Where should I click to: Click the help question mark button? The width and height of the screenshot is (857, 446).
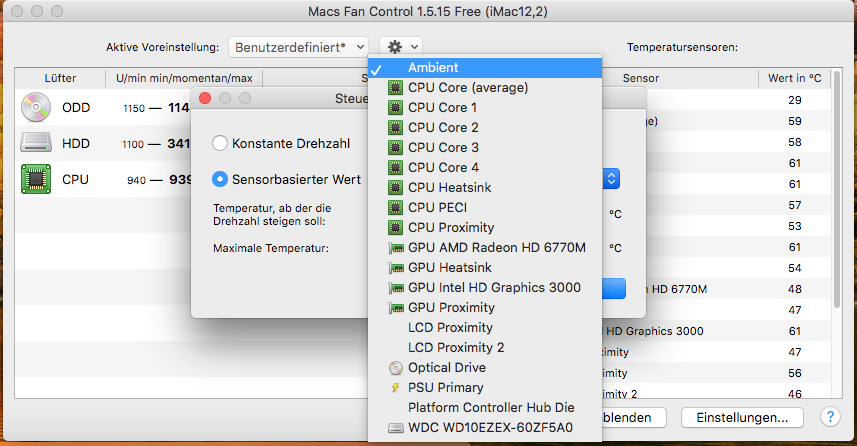coord(830,417)
